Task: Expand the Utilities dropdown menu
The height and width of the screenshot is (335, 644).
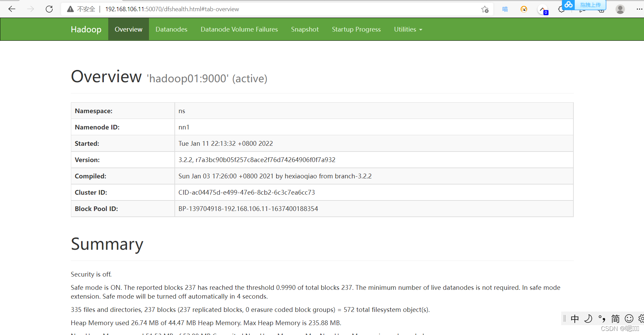Action: coord(408,29)
